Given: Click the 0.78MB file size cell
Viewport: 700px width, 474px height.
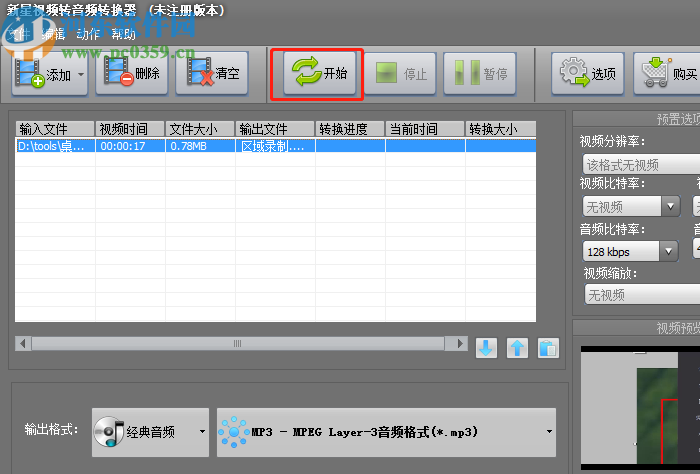Looking at the screenshot, I should [200, 146].
